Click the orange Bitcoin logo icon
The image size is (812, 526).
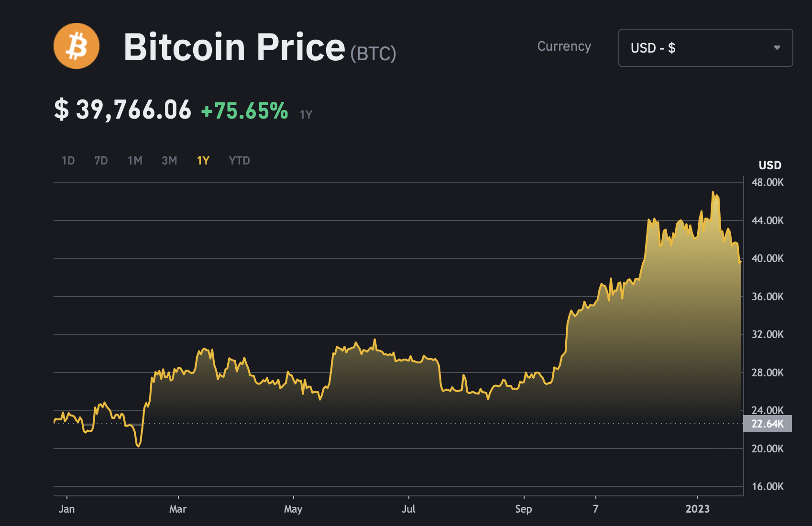77,46
